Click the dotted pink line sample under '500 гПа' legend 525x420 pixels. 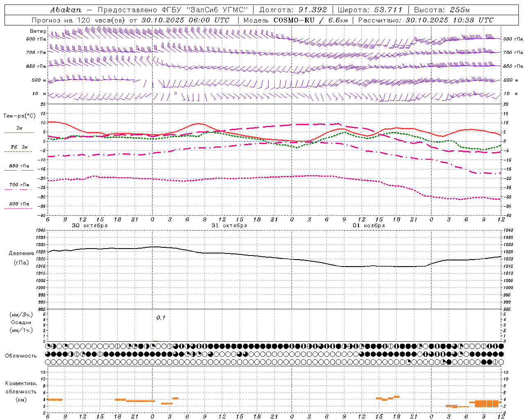coord(18,208)
